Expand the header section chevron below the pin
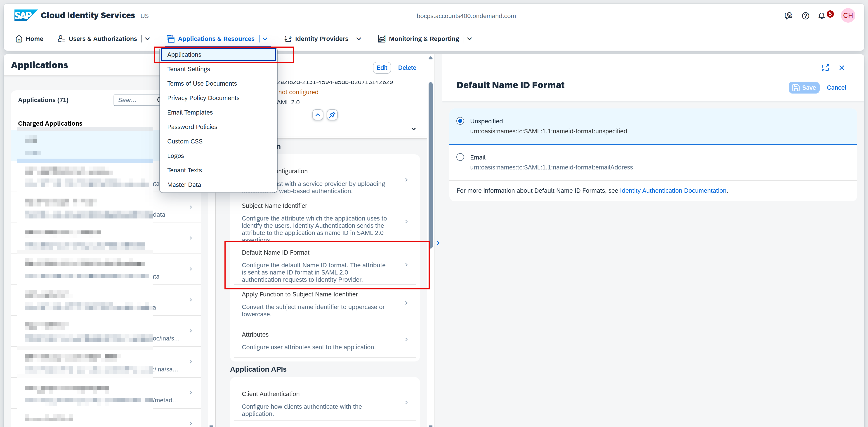Image resolution: width=868 pixels, height=427 pixels. (413, 129)
